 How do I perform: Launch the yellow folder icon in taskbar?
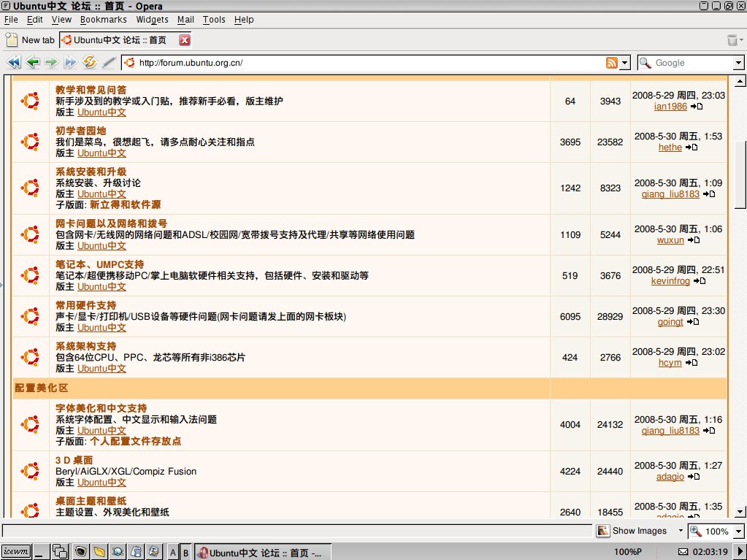[x=99, y=552]
